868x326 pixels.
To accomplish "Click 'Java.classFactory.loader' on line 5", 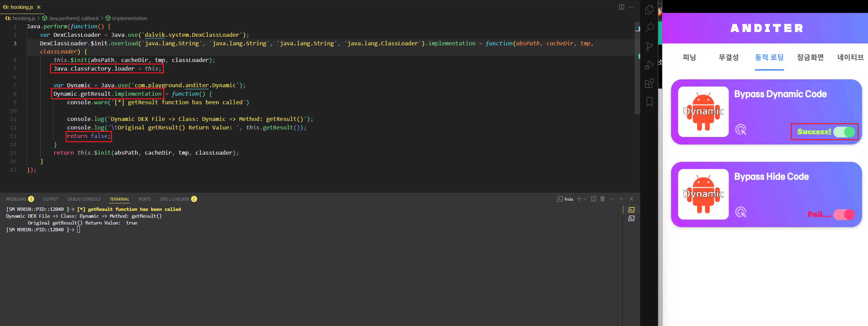I will [x=94, y=68].
